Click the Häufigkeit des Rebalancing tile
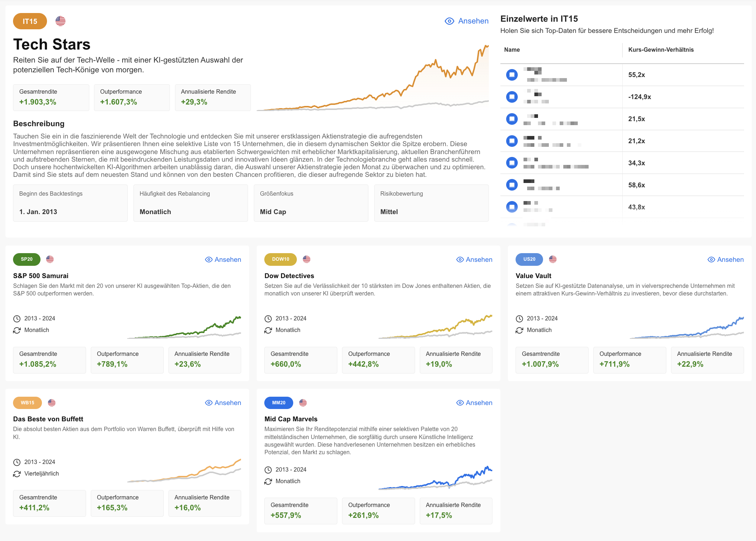This screenshot has height=541, width=756. pyautogui.click(x=191, y=203)
